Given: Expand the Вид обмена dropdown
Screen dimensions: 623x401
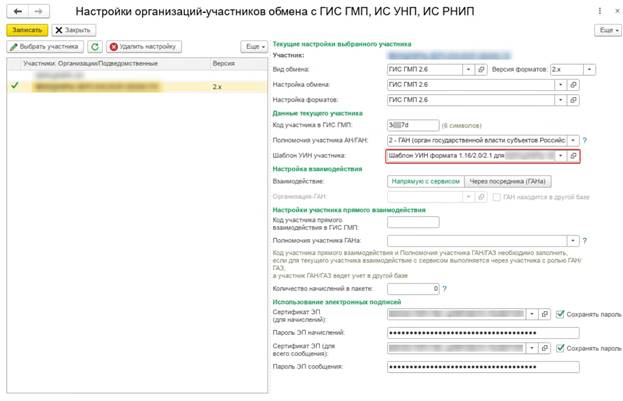Looking at the screenshot, I should pyautogui.click(x=468, y=70).
